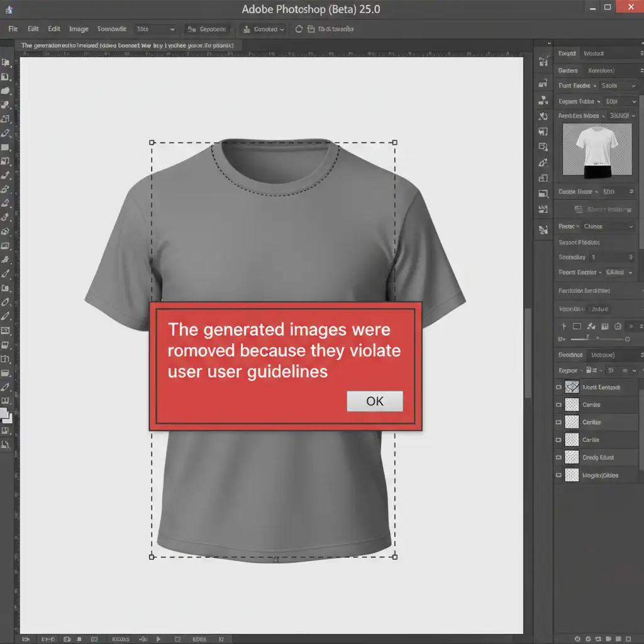Image resolution: width=644 pixels, height=644 pixels.
Task: Open the File menu
Action: pos(13,29)
